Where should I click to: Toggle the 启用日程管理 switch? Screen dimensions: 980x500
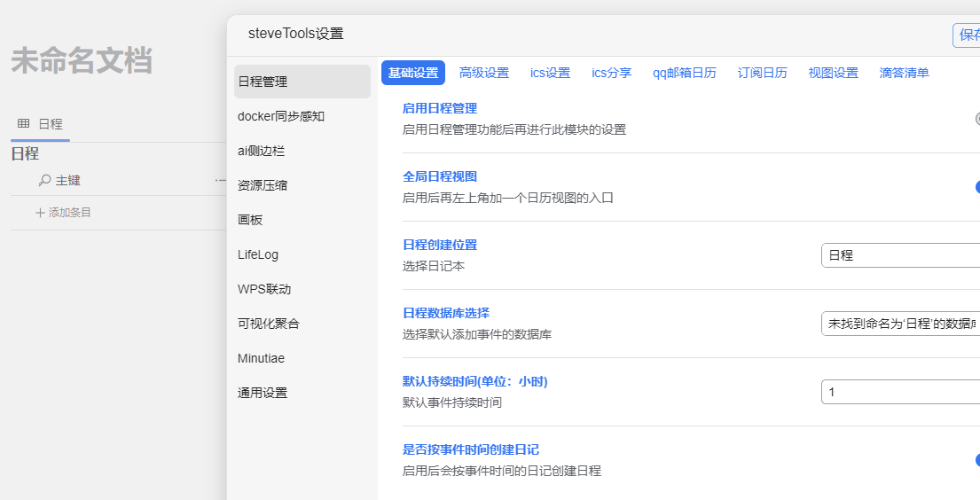(976, 119)
